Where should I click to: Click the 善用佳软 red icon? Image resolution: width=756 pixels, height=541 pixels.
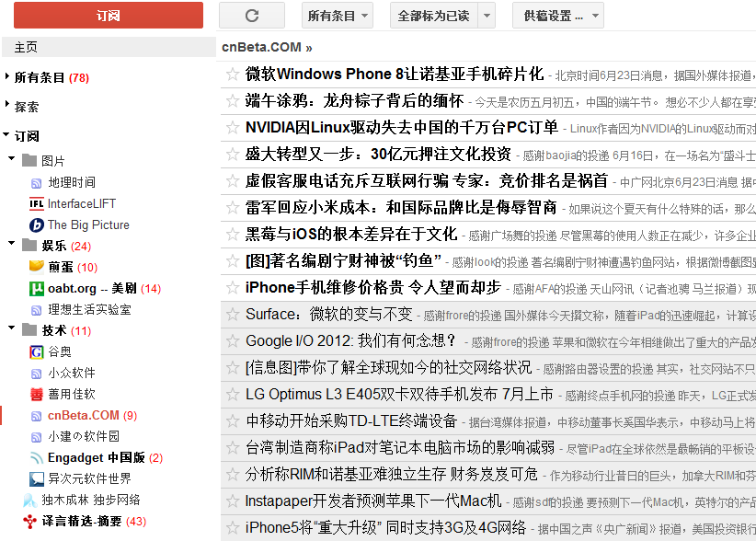tap(36, 395)
